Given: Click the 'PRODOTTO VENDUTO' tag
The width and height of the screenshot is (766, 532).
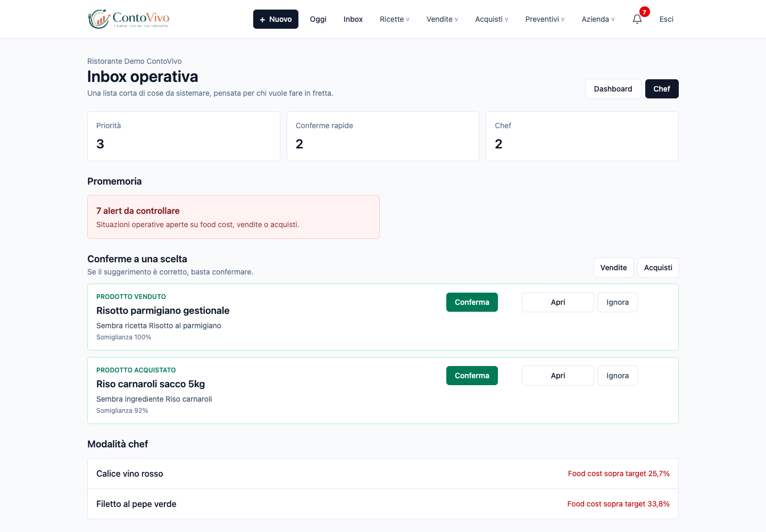Looking at the screenshot, I should coord(131,297).
